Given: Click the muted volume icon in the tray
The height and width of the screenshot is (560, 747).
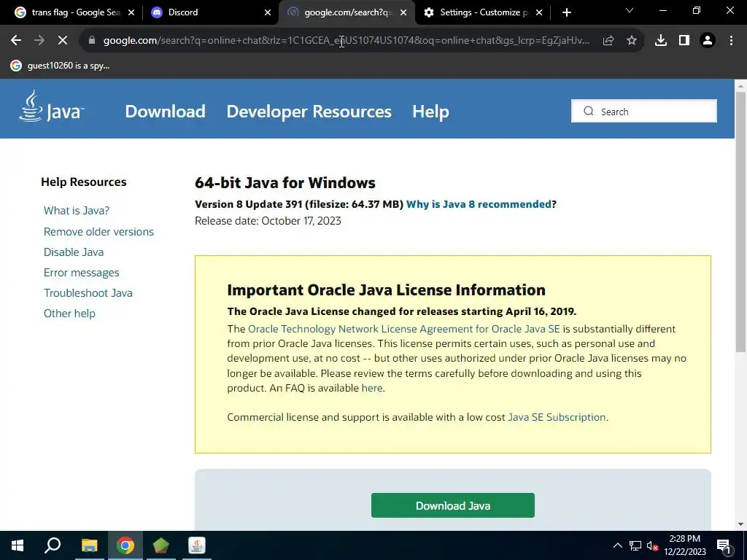Looking at the screenshot, I should (652, 545).
